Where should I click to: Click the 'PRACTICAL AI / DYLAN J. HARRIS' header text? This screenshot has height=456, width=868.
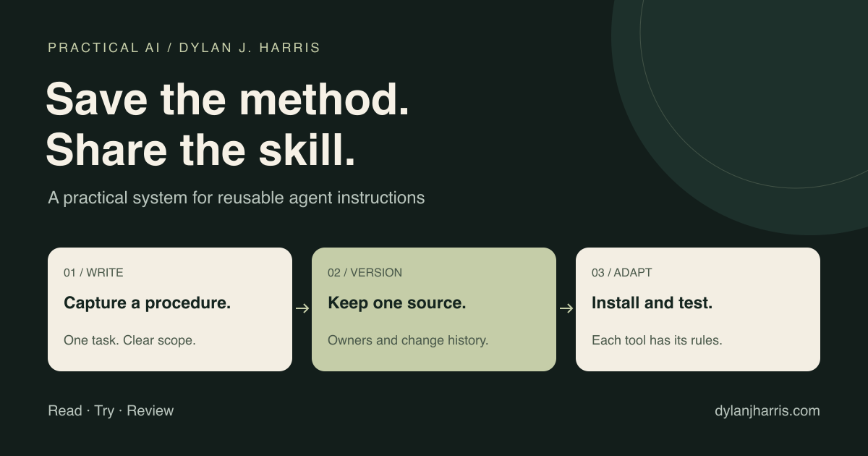click(x=184, y=48)
